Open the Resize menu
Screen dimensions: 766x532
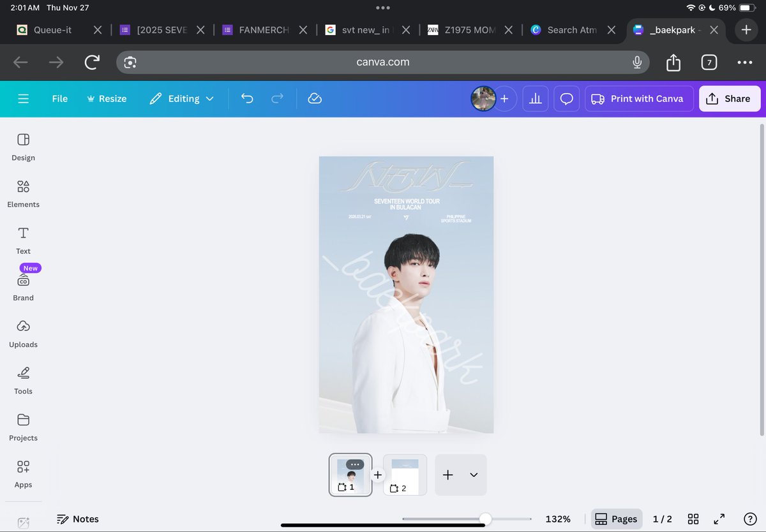pos(107,99)
